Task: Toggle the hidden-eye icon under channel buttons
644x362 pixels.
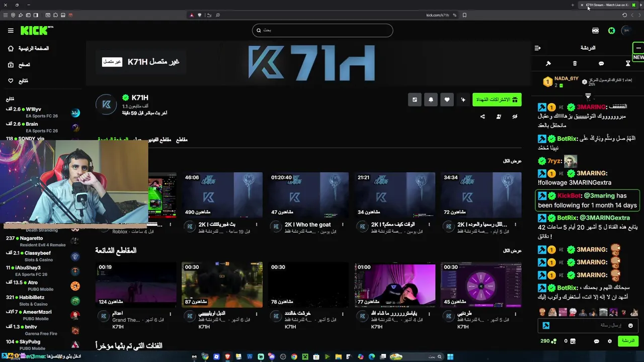Action: tap(515, 117)
